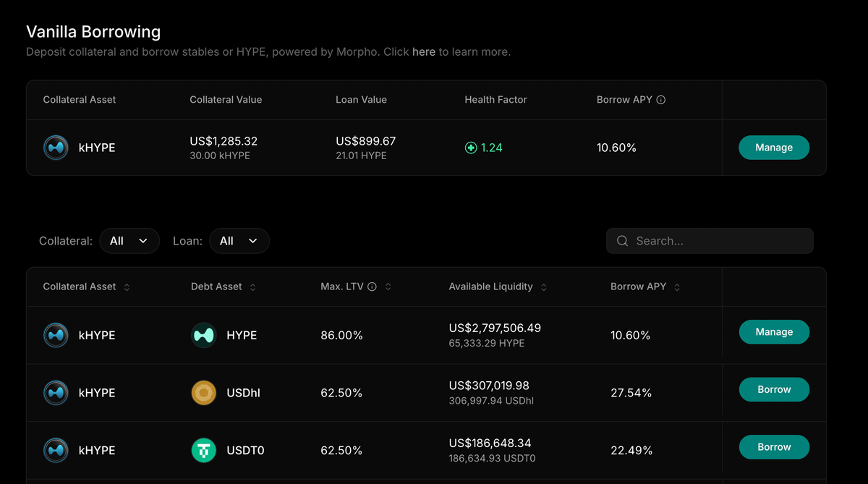The width and height of the screenshot is (868, 484).
Task: Click the kHYPE icon in position summary row
Action: (x=56, y=148)
